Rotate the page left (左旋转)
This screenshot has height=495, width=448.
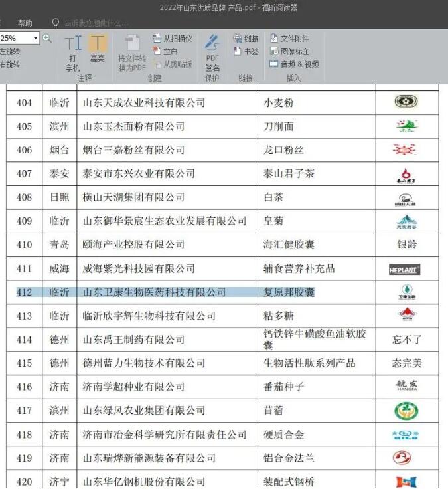tap(10, 51)
